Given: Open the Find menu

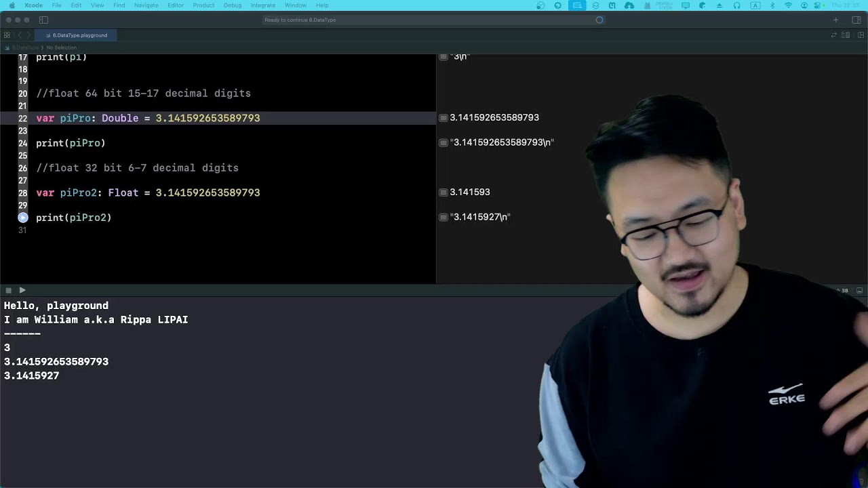Looking at the screenshot, I should [x=119, y=5].
